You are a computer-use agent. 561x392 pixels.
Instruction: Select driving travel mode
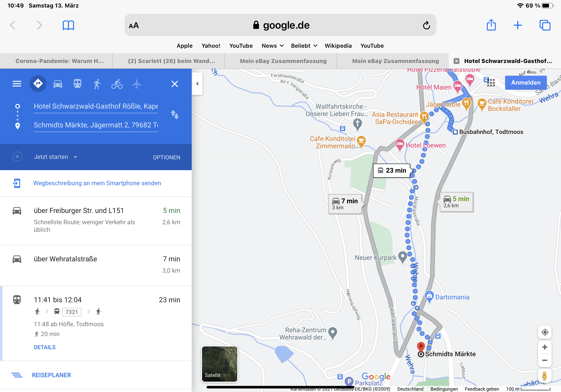58,84
